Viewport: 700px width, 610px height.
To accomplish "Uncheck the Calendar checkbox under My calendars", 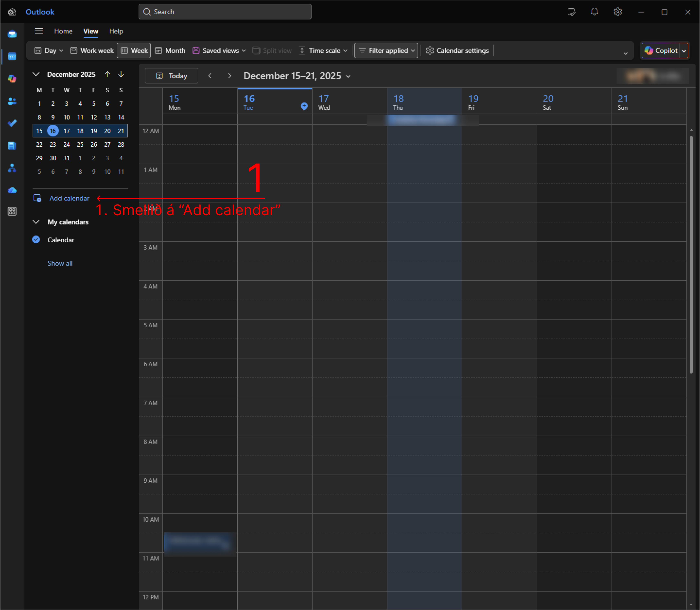I will click(36, 240).
